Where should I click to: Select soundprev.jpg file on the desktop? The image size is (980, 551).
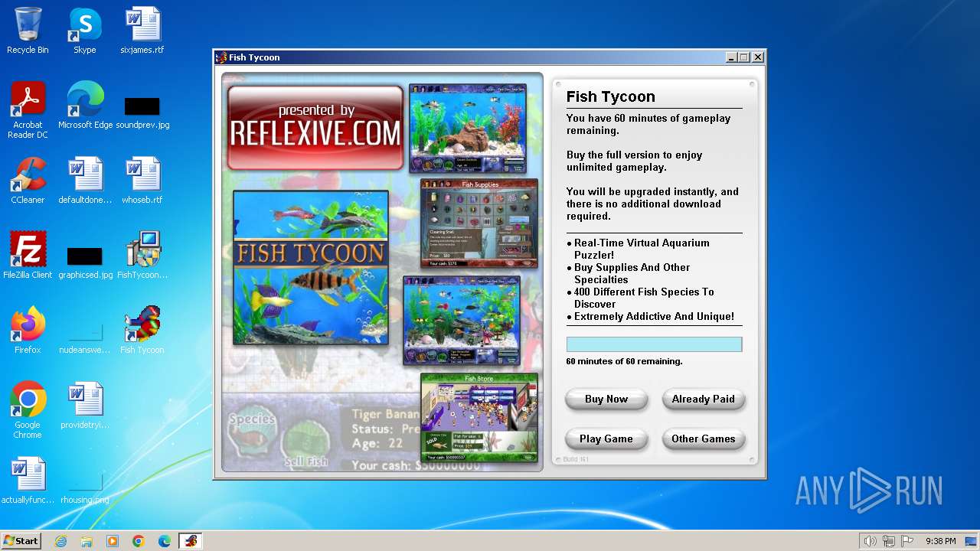tap(142, 112)
